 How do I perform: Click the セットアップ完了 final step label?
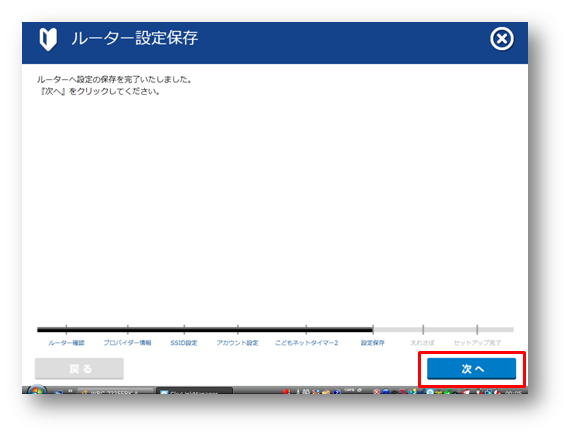(477, 343)
